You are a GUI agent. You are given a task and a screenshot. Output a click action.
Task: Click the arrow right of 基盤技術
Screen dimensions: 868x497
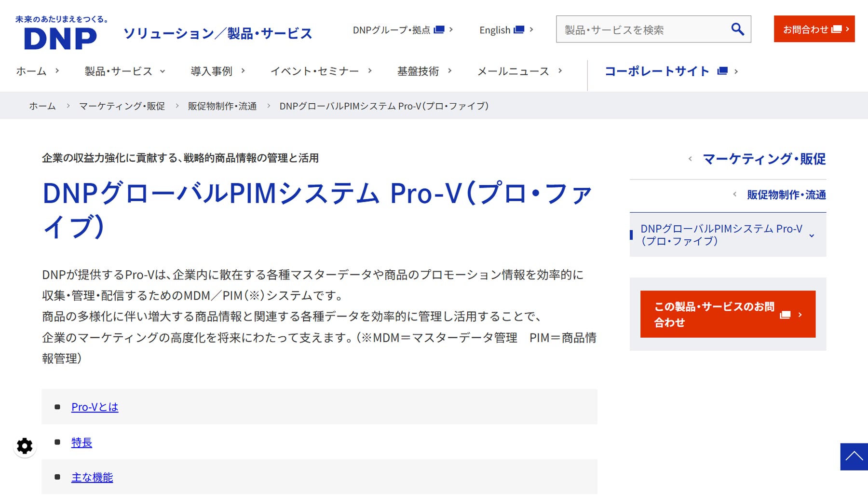450,71
